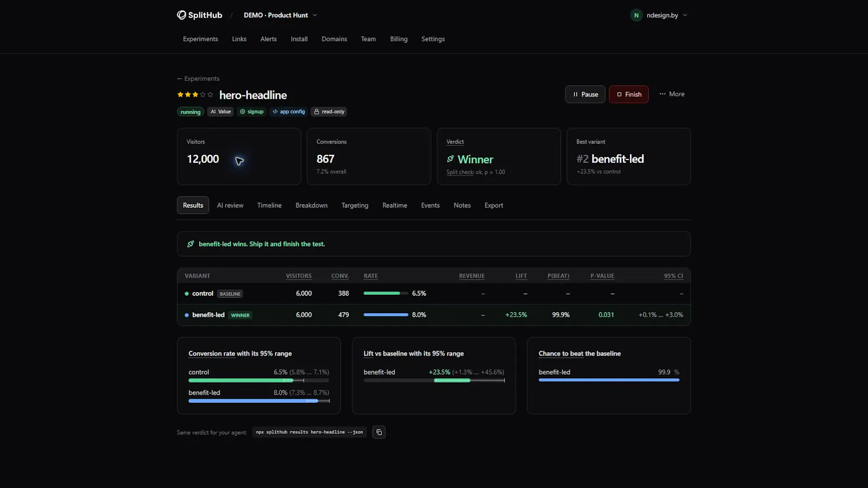The image size is (868, 488).
Task: Click the P-VALUE column header
Action: click(x=602, y=276)
